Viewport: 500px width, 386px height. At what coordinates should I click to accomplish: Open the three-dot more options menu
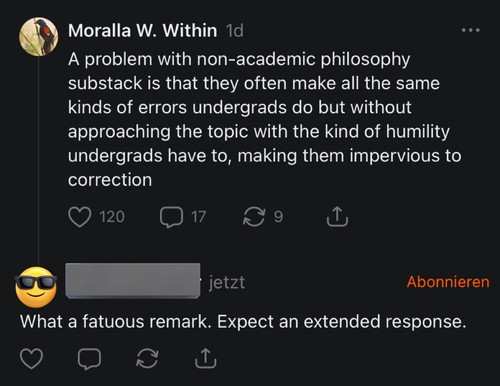pos(471,30)
